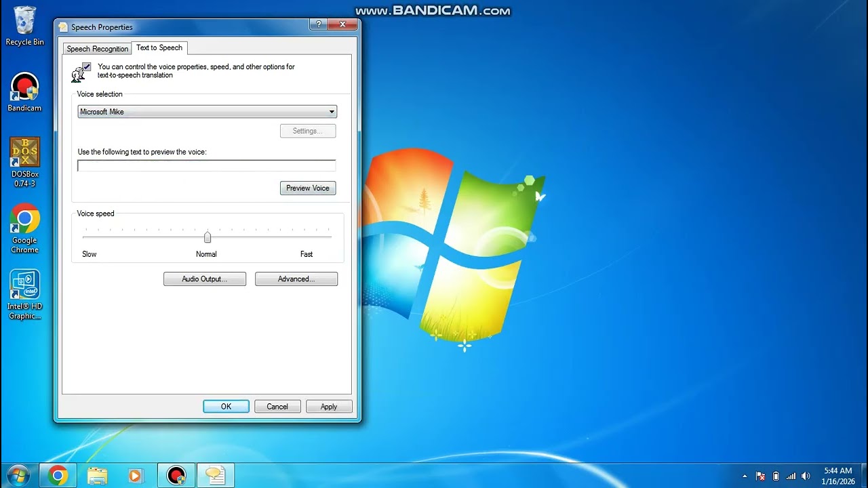
Task: Open the network signal tray icon
Action: click(x=791, y=476)
